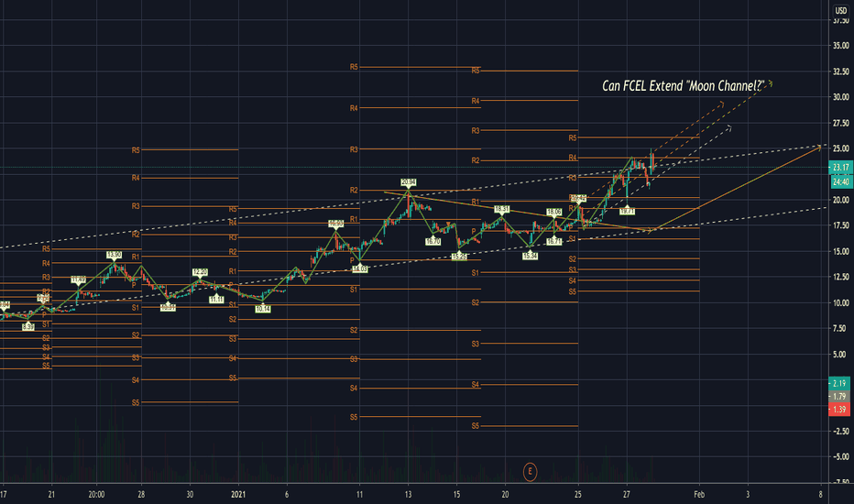Click date 28 on the time axis
The image size is (854, 504).
pos(141,495)
